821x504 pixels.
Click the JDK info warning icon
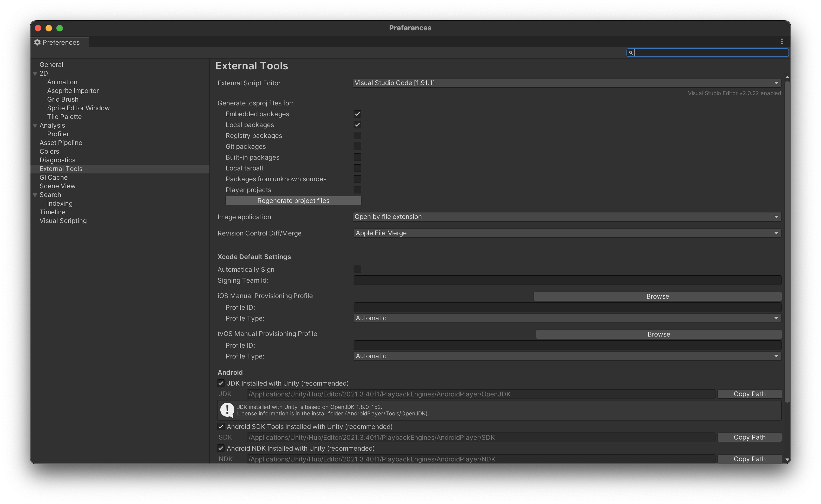[227, 410]
